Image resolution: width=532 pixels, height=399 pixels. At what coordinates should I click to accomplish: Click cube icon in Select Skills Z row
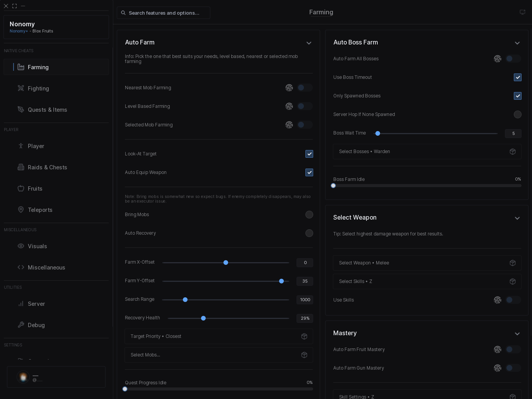click(x=513, y=281)
